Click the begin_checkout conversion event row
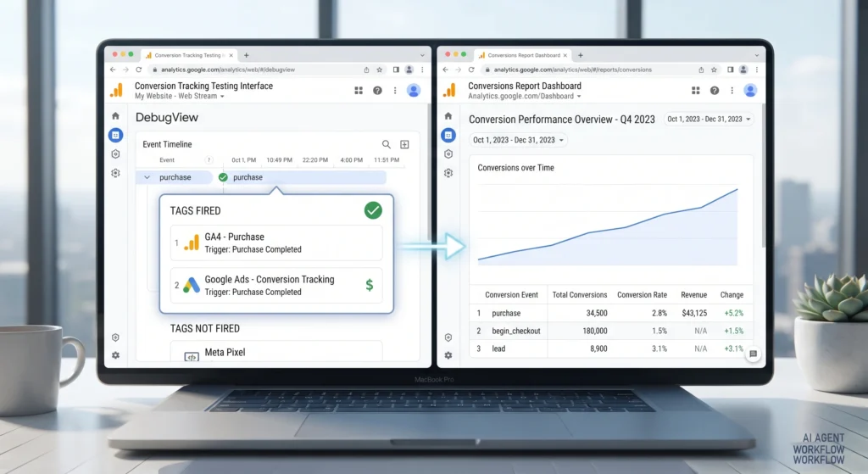 (x=610, y=331)
